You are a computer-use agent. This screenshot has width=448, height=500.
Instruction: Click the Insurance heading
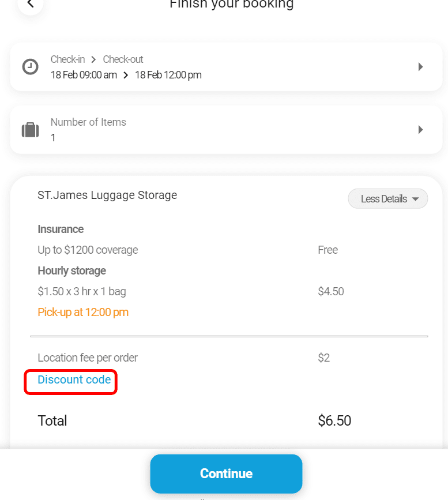click(x=61, y=229)
